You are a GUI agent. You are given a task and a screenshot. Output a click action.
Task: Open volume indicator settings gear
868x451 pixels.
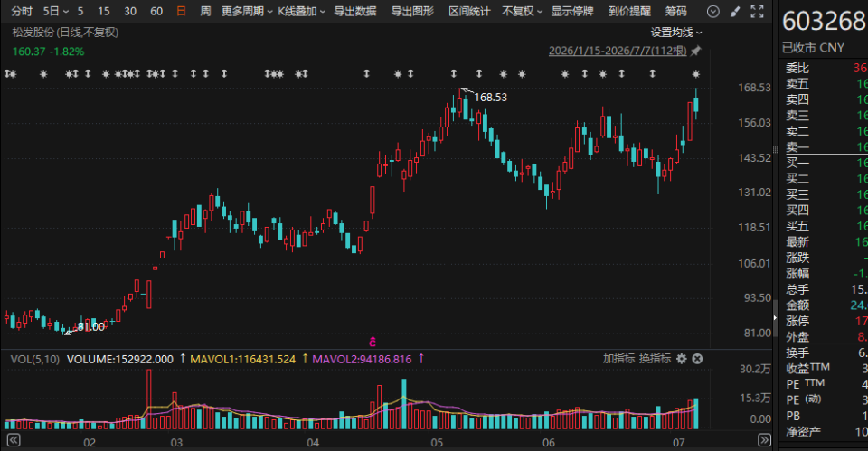click(682, 359)
